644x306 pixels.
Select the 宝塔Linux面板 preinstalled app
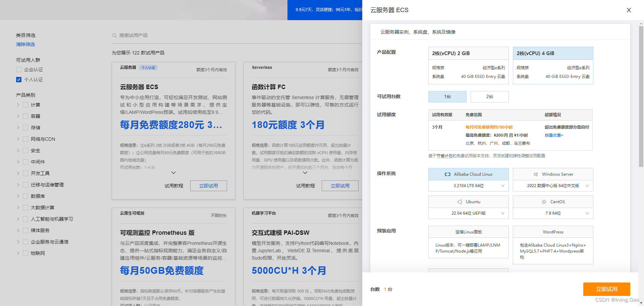469,242
